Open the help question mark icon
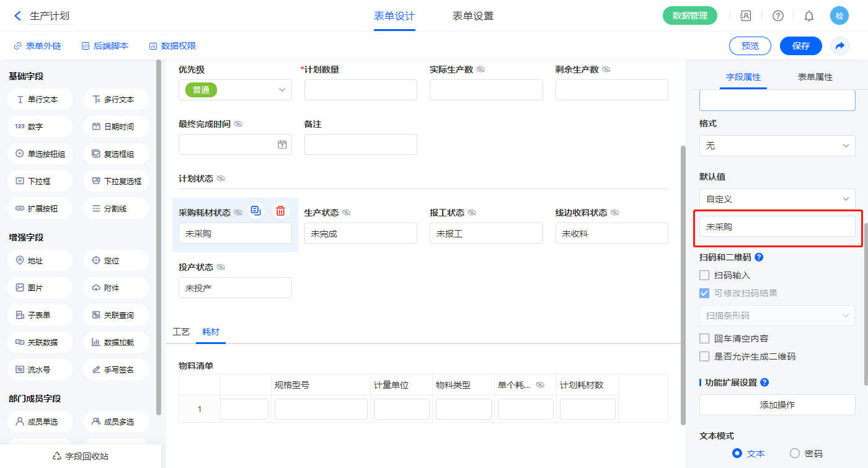 (x=777, y=16)
